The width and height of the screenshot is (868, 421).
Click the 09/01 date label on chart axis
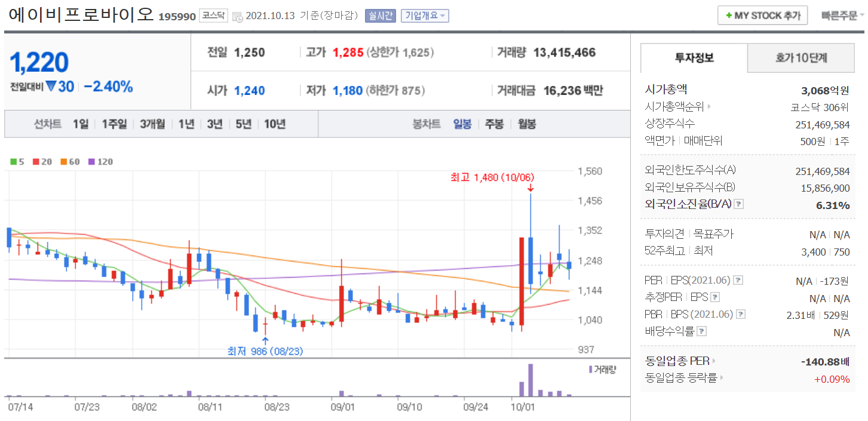coord(342,407)
